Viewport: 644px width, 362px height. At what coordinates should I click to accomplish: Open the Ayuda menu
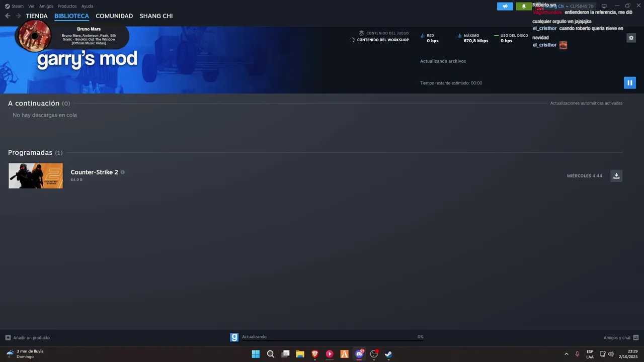[x=87, y=6]
